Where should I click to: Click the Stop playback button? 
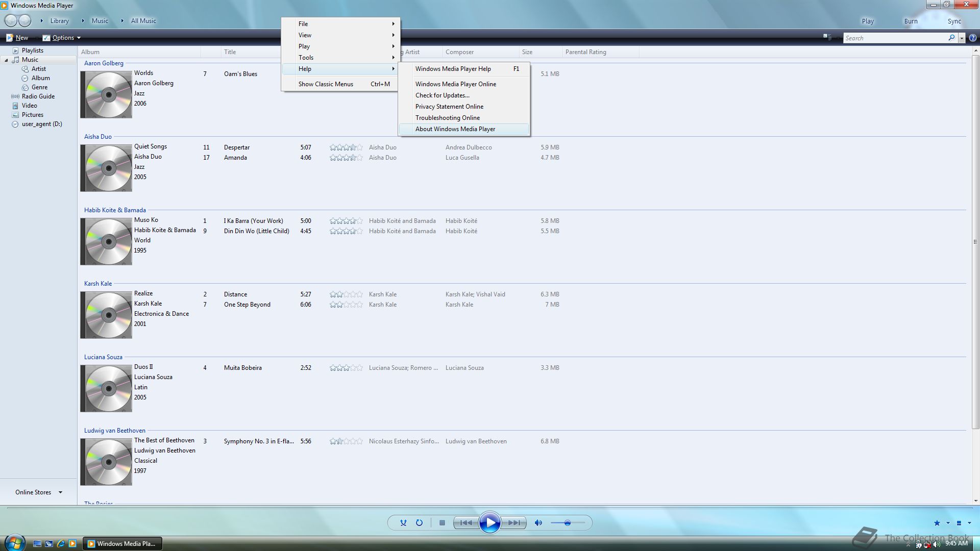tap(443, 523)
